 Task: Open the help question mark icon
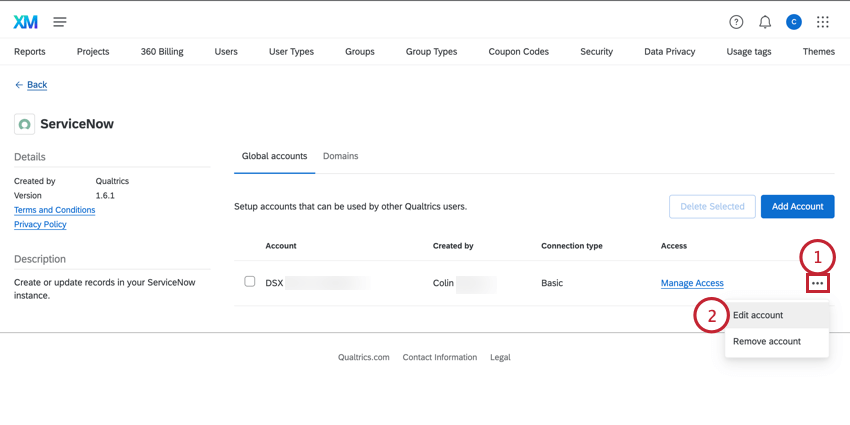tap(736, 22)
